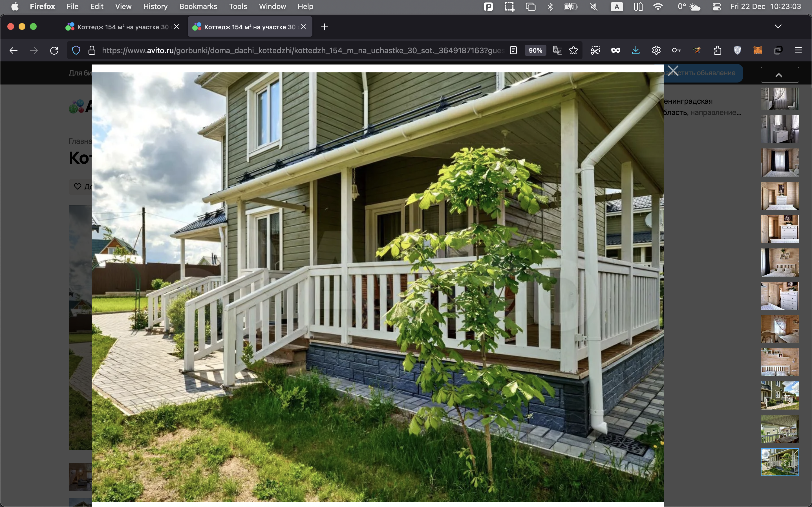Click the translate page icon
The height and width of the screenshot is (507, 812).
pyautogui.click(x=557, y=50)
